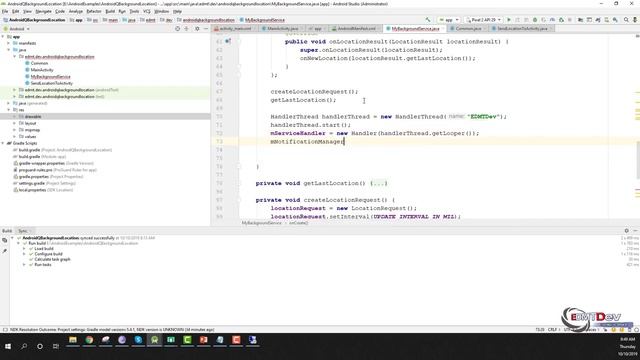Click the scroll-from-source target icon in Project panel
The image size is (640, 360).
click(x=178, y=29)
